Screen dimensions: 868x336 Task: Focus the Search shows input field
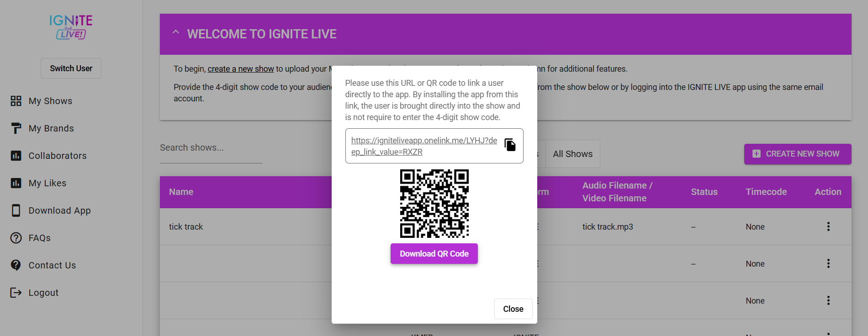(x=211, y=148)
